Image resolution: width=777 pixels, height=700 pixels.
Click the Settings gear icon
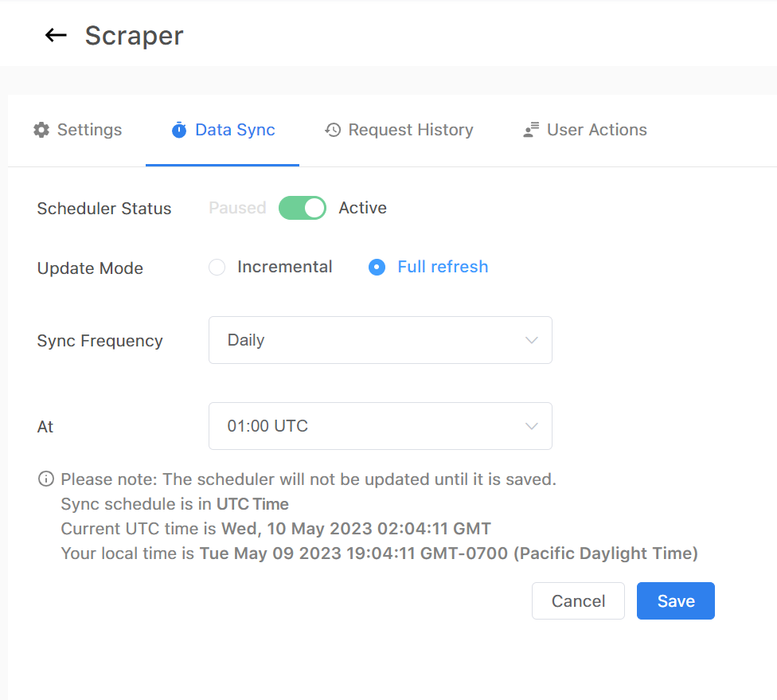(x=41, y=130)
